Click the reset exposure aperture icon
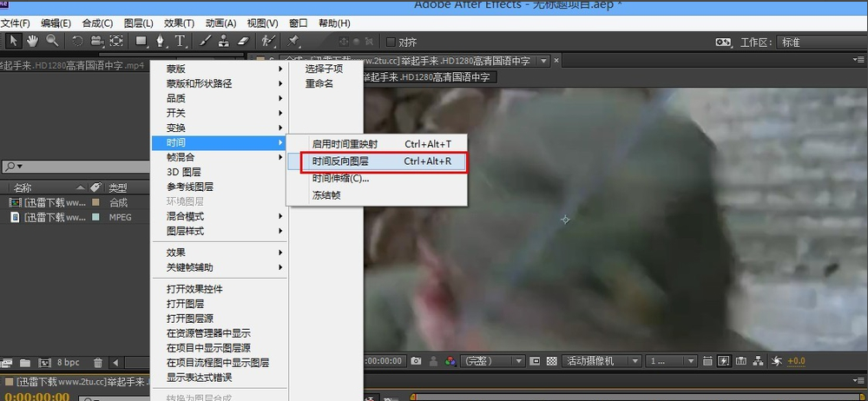Screen dimensions: 868x401 tap(776, 361)
